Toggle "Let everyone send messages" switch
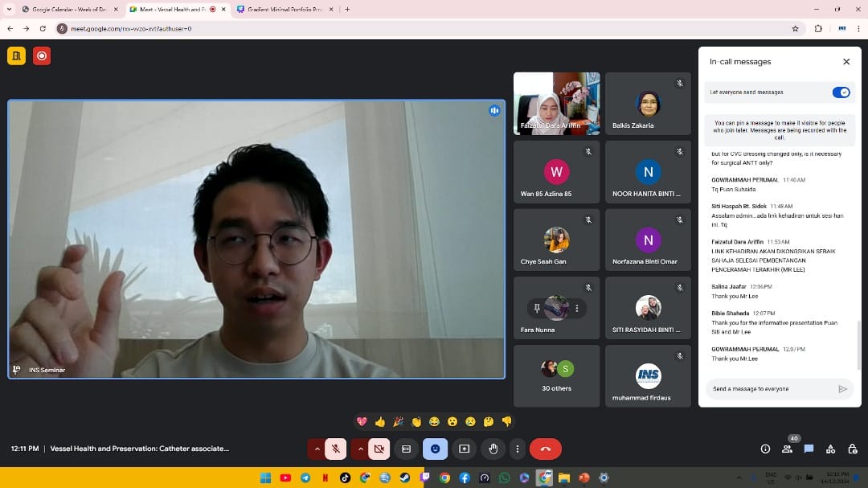The image size is (868, 488). tap(841, 92)
